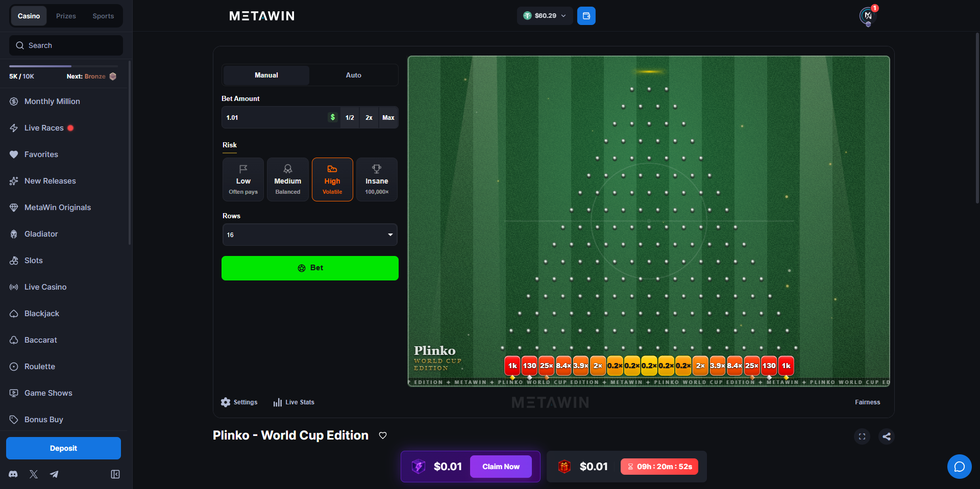Switch to Auto betting mode
Screen dimensions: 980x489
354,75
